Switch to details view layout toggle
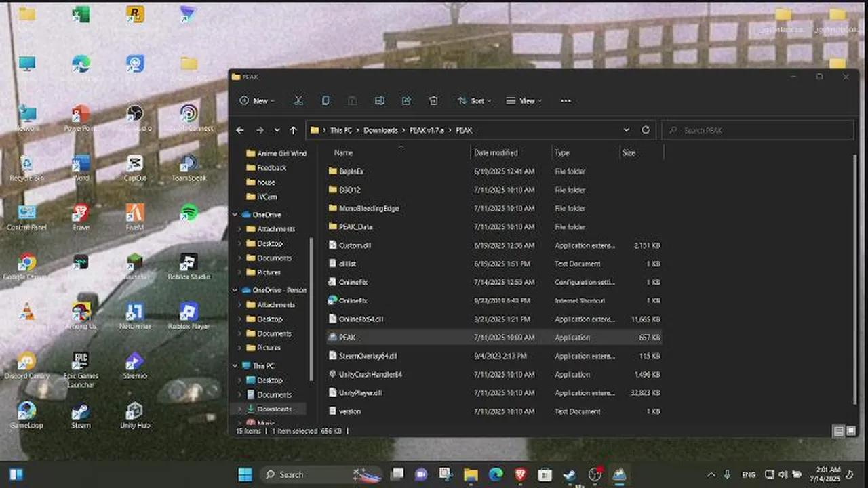This screenshot has width=868, height=488. [838, 431]
